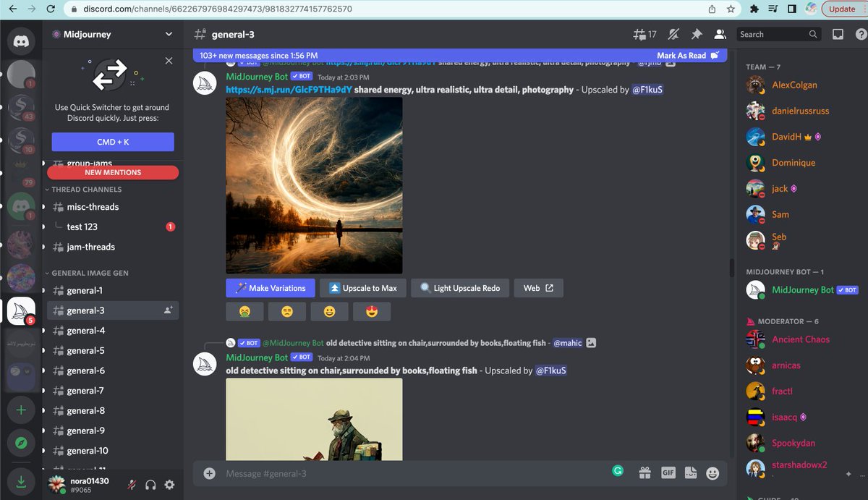The height and width of the screenshot is (500, 868).
Task: Switch to general-6 channel
Action: [113, 370]
